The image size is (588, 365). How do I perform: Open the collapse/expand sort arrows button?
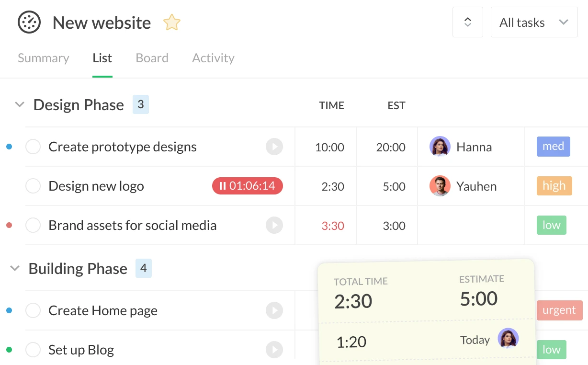pyautogui.click(x=468, y=22)
